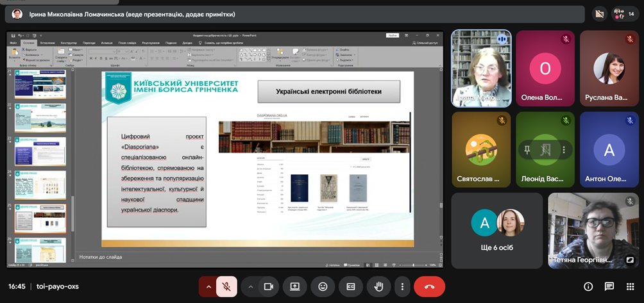Unmute the microphone in the call bar
Screen dimensions: 644x303
click(x=226, y=286)
